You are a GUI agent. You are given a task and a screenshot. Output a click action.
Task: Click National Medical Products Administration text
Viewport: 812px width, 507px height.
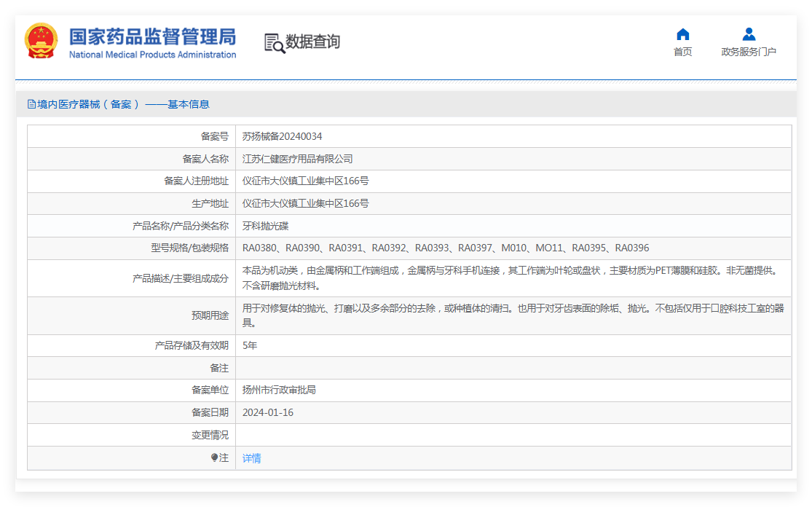[x=153, y=55]
